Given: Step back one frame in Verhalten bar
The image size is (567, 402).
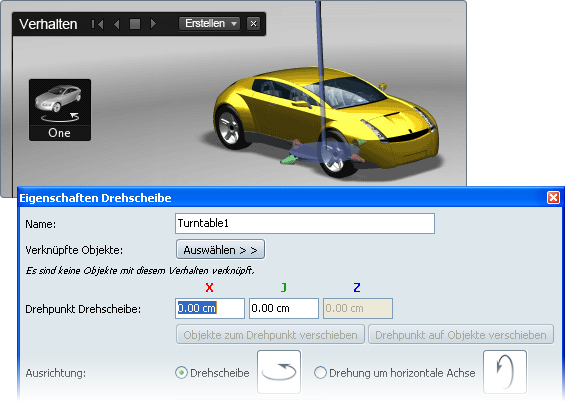Looking at the screenshot, I should pyautogui.click(x=116, y=24).
